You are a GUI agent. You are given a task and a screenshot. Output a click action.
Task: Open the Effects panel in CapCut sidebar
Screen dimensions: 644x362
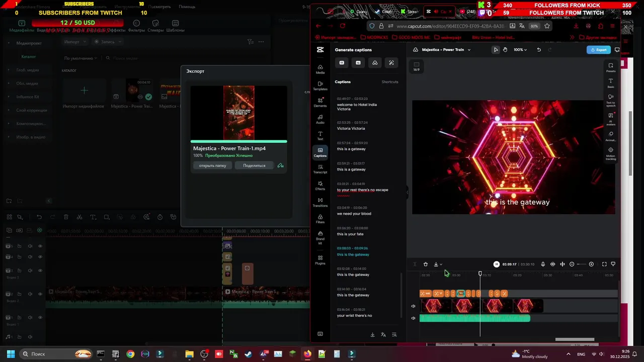pos(320,186)
